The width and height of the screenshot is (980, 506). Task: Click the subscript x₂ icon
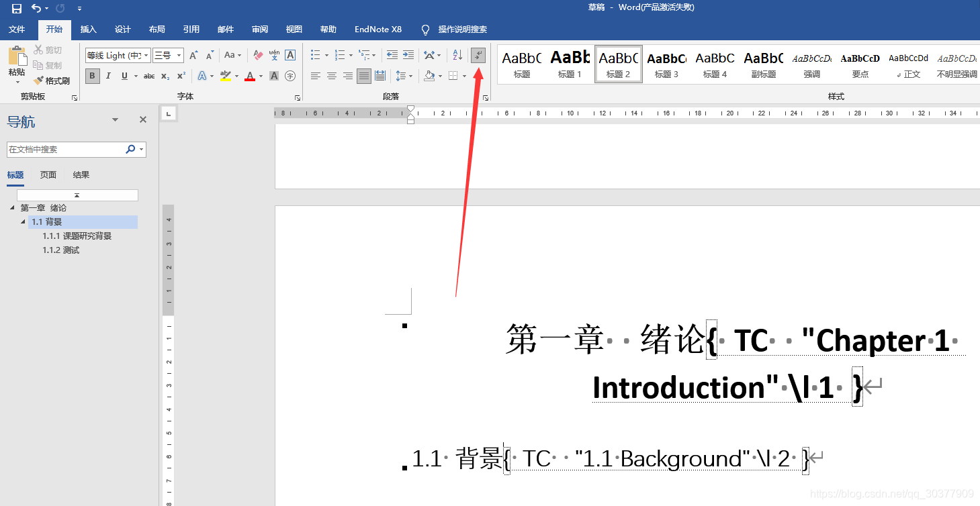point(165,77)
